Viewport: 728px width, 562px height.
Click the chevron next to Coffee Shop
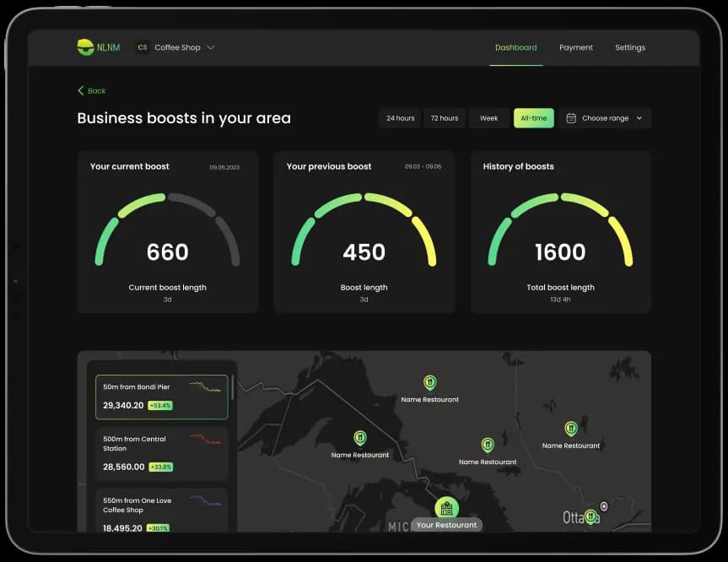(x=211, y=47)
